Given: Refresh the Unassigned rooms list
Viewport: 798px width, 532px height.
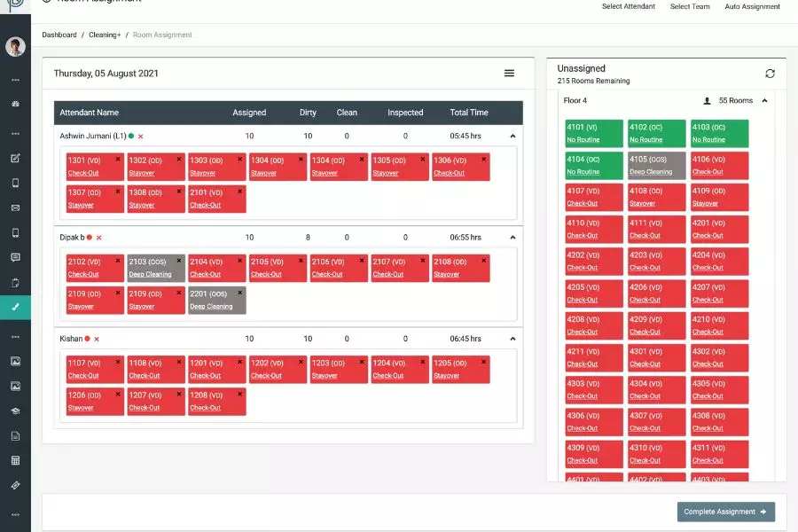Looking at the screenshot, I should [770, 74].
